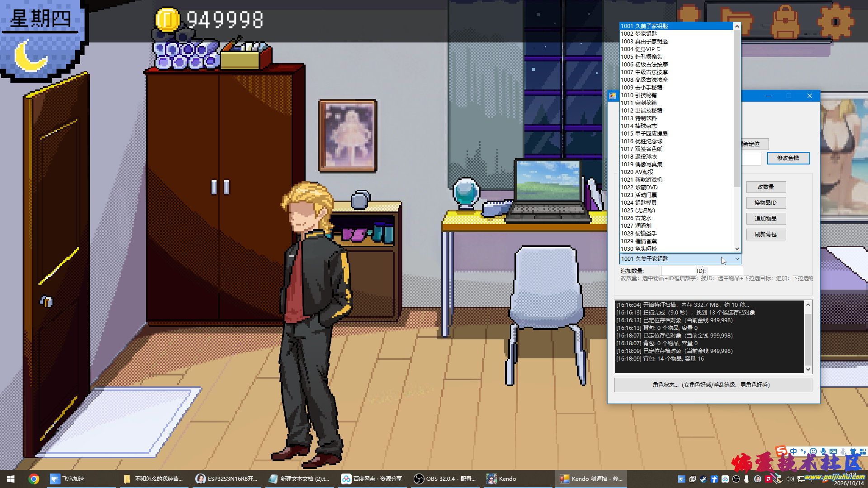This screenshot has width=868, height=488.
Task: Click the 重新定位 button
Action: (755, 144)
